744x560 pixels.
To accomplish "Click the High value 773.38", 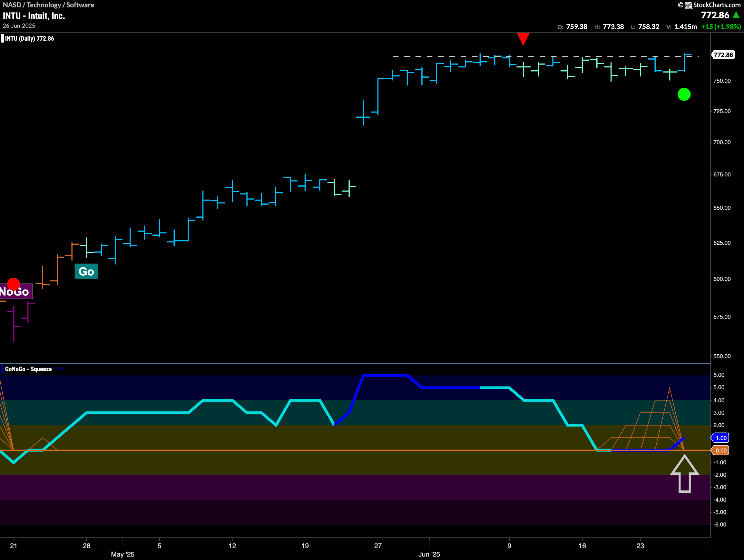I will coord(613,26).
